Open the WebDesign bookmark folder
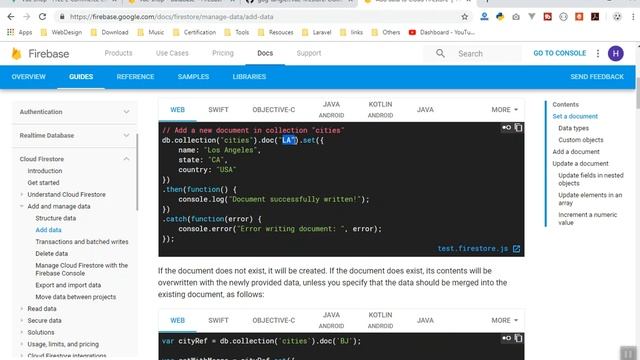This screenshot has height=360, width=640. coord(61,32)
